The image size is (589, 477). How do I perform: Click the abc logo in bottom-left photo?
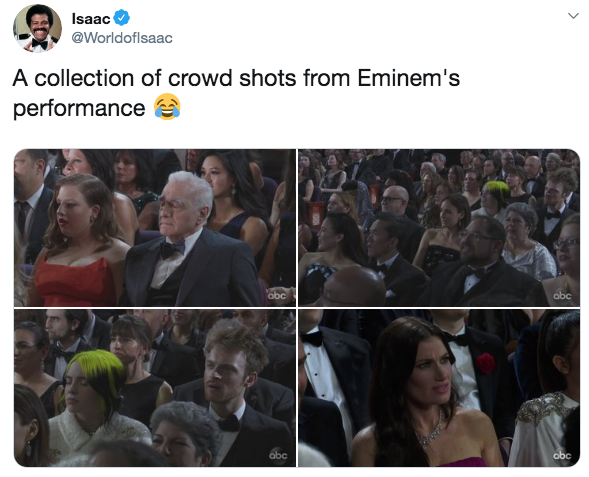click(x=278, y=455)
